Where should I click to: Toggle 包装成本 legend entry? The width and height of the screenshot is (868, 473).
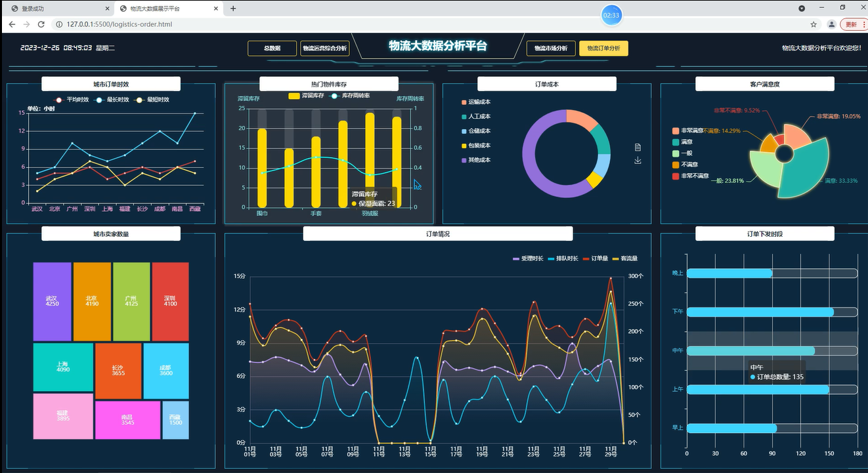point(477,146)
